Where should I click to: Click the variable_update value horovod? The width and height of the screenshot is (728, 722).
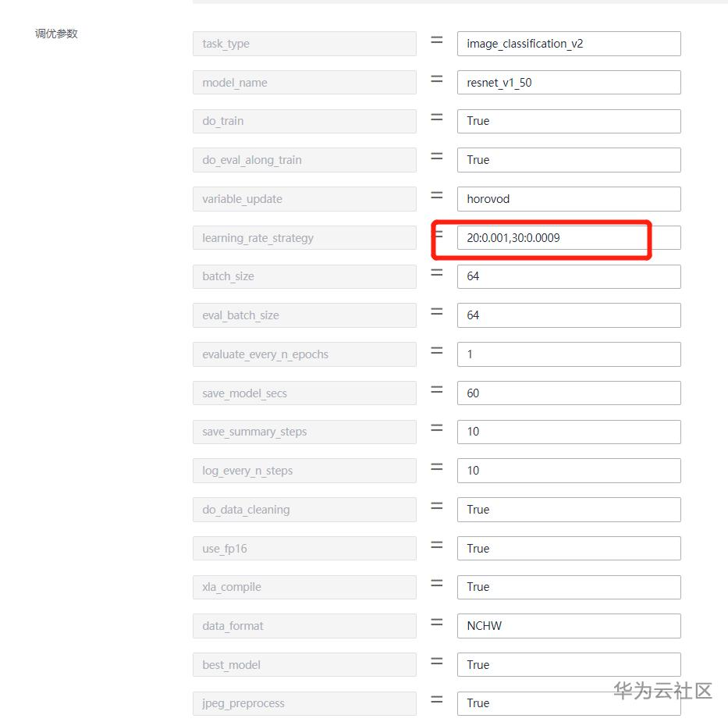tap(568, 199)
